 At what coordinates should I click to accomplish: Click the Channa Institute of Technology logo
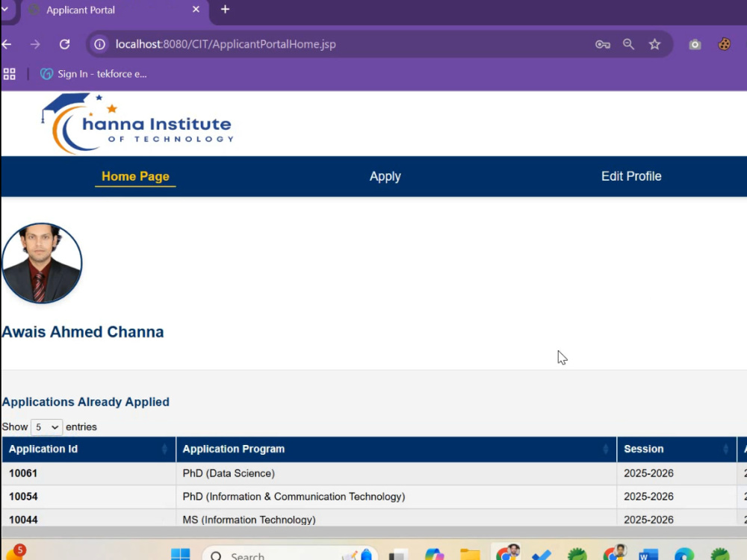[137, 124]
